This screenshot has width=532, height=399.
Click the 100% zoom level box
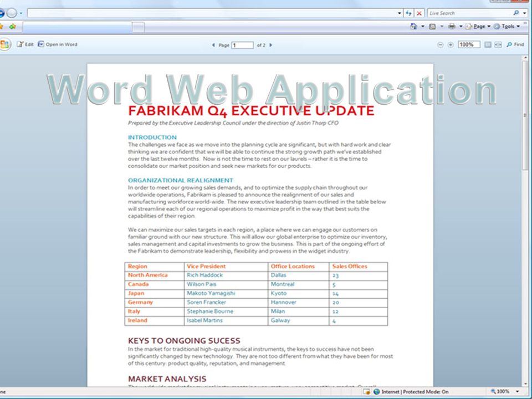(x=469, y=44)
